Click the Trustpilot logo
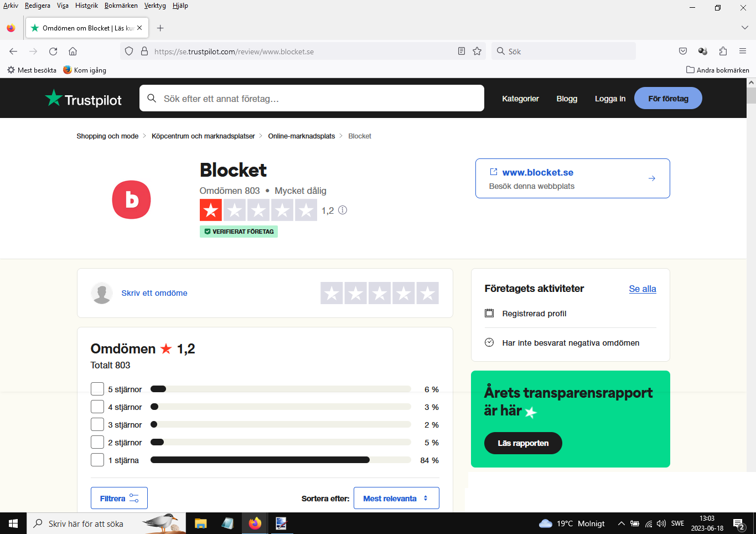This screenshot has width=756, height=534. (84, 99)
